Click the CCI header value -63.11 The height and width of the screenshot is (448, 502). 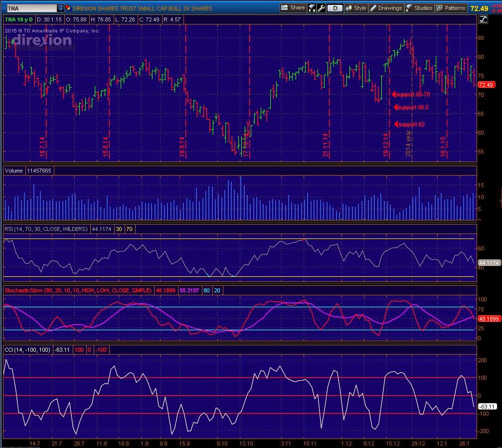coord(62,350)
